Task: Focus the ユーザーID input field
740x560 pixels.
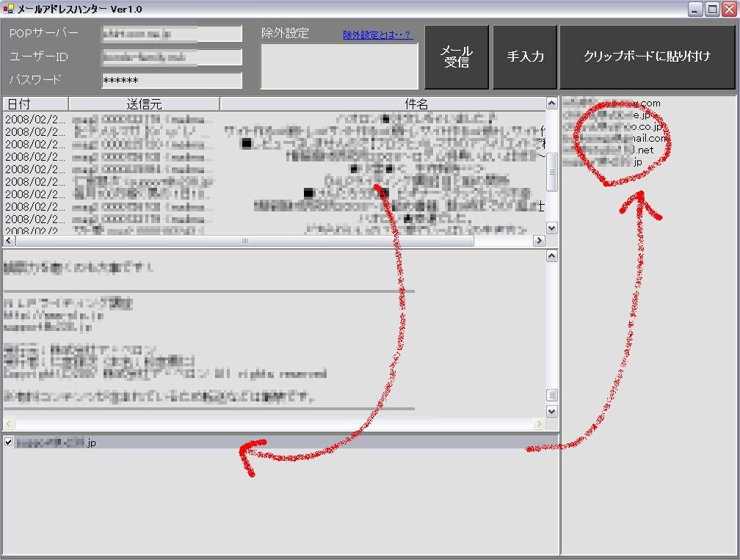Action: point(172,57)
